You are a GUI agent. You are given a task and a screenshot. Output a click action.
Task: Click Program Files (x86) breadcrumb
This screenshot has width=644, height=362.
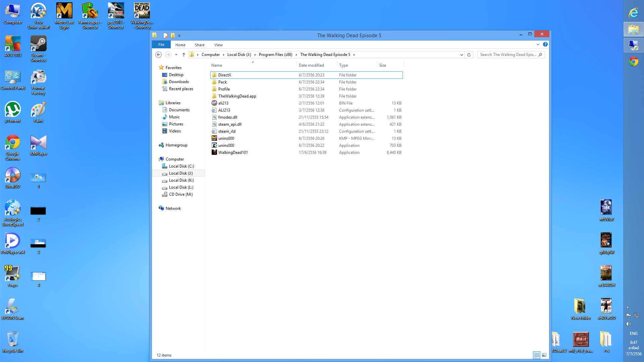[275, 55]
